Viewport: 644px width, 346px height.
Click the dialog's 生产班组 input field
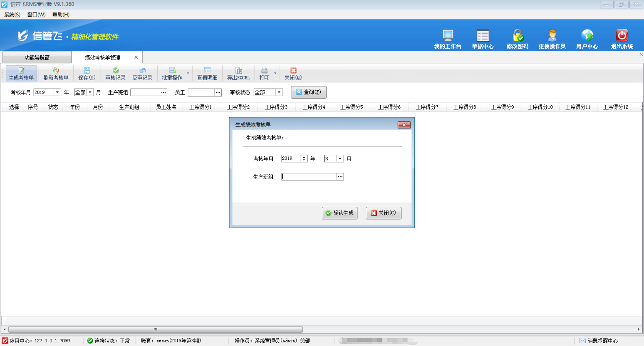(309, 177)
